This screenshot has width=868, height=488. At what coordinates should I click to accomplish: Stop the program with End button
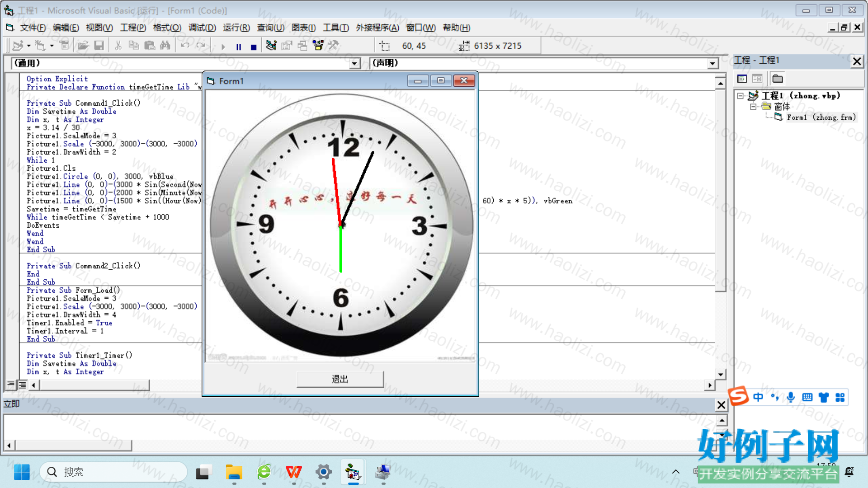(x=254, y=47)
